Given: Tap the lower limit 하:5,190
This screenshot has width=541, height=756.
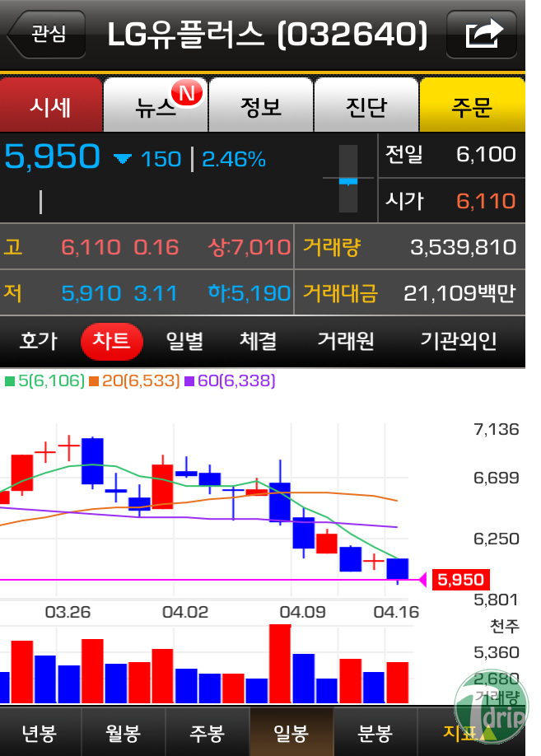Looking at the screenshot, I should click(250, 293).
